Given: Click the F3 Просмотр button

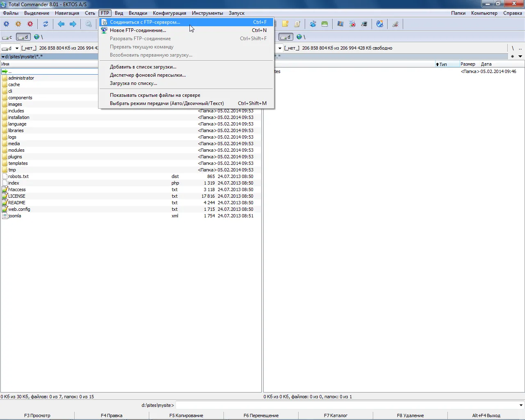Looking at the screenshot, I should pyautogui.click(x=37, y=415).
